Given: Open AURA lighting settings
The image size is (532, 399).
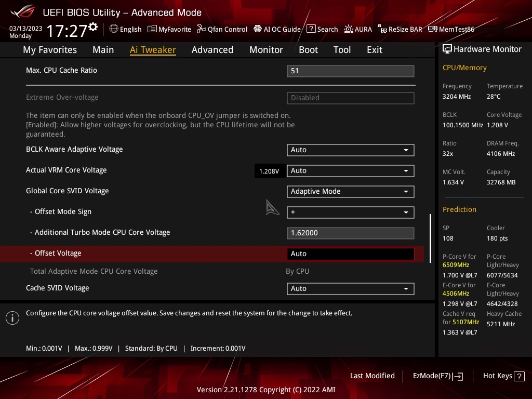Looking at the screenshot, I should pos(358,29).
